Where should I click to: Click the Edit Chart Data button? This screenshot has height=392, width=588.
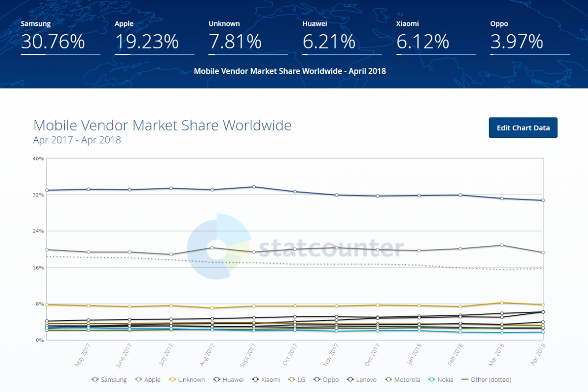click(523, 128)
